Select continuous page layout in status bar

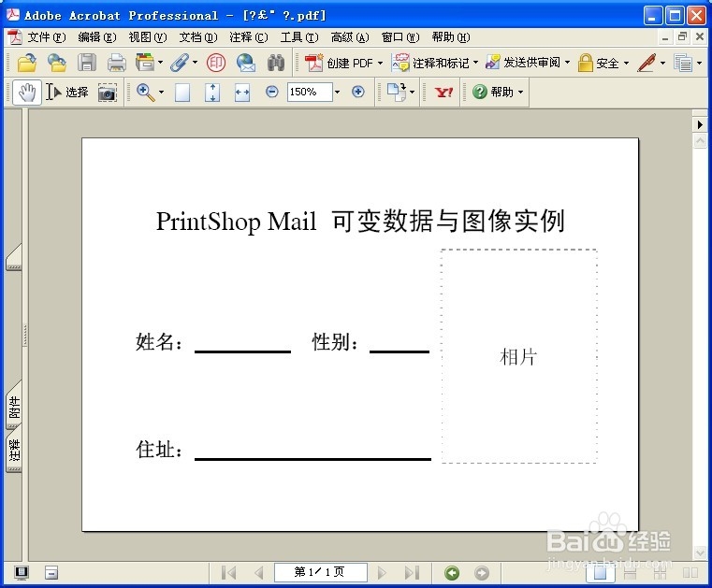point(630,572)
